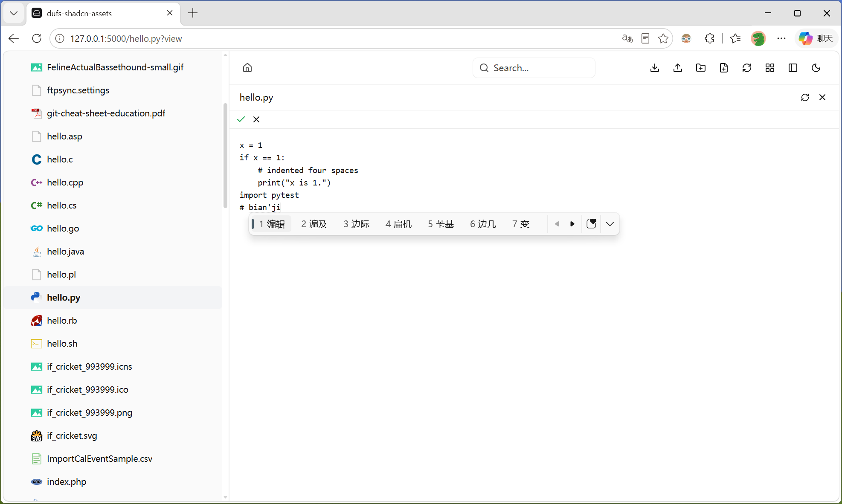Focus the Search input field

(534, 68)
